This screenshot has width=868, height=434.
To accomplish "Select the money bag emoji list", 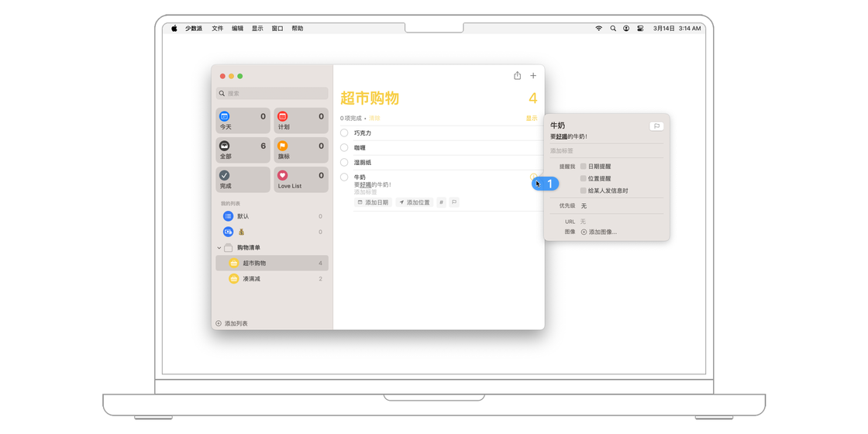I will click(x=272, y=232).
